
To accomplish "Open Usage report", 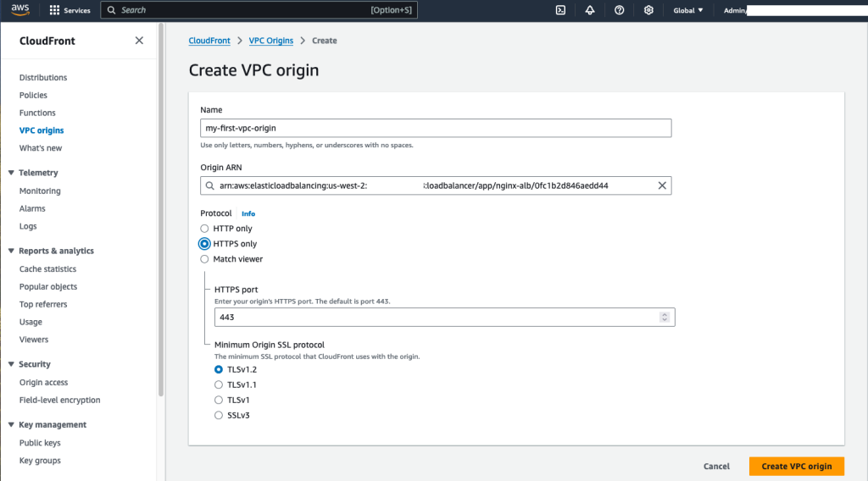I will [31, 322].
